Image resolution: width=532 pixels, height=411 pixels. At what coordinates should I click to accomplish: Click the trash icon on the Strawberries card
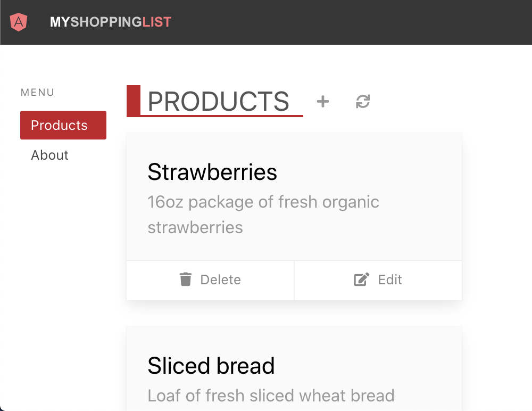point(186,280)
